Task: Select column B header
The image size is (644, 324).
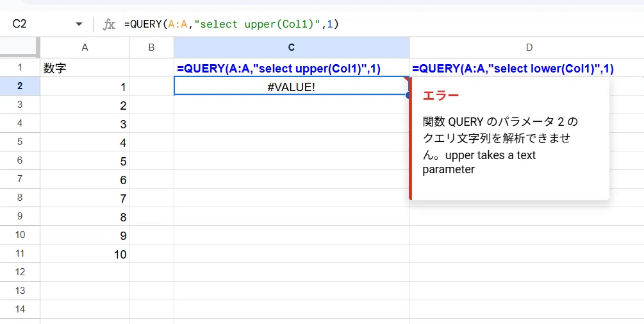Action: coord(152,47)
